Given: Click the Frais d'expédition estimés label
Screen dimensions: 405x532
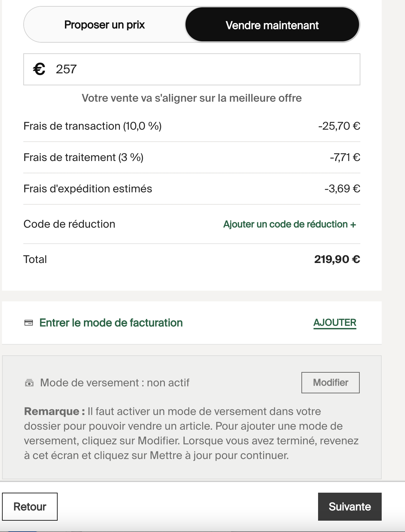Looking at the screenshot, I should (88, 189).
